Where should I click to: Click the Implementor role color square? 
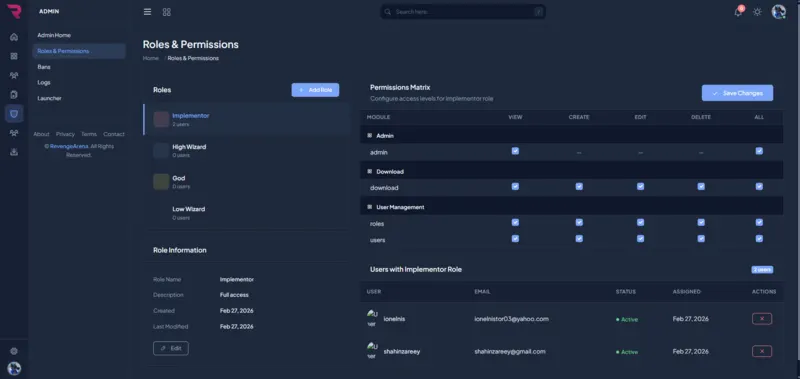tap(161, 119)
